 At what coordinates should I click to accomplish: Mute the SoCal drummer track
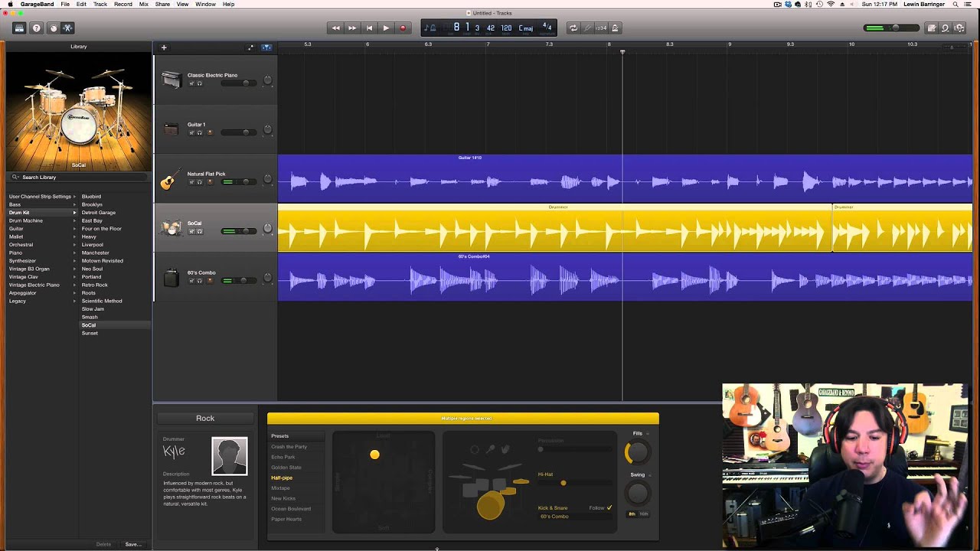pyautogui.click(x=191, y=231)
